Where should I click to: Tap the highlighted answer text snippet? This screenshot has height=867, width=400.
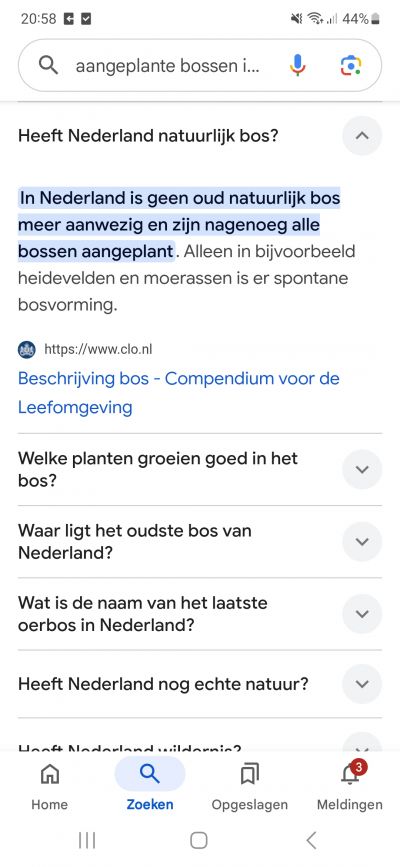(179, 224)
